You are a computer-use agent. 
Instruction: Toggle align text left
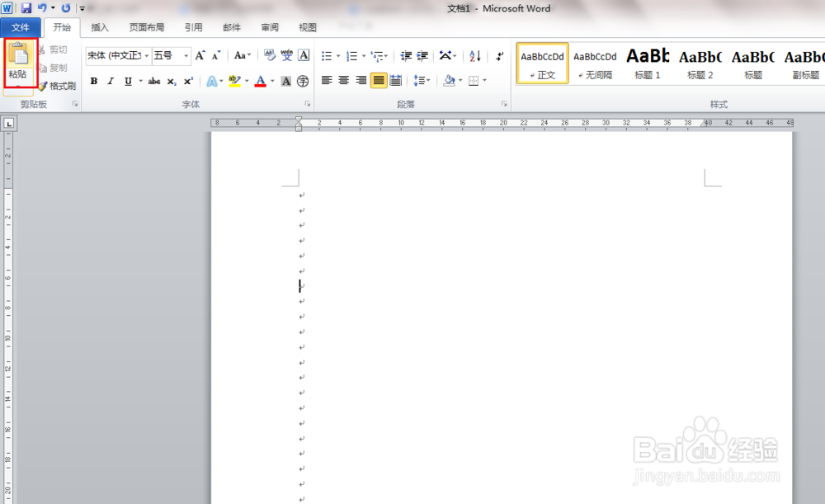click(327, 81)
